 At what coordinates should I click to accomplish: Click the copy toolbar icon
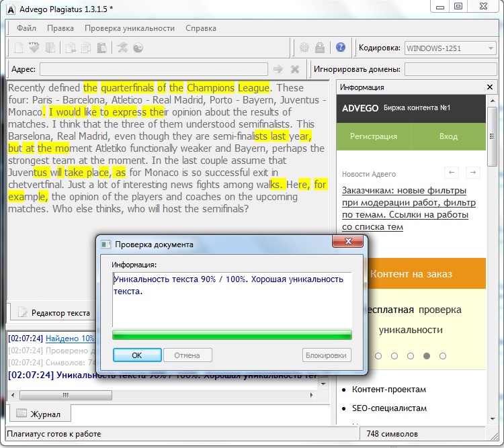[x=86, y=48]
